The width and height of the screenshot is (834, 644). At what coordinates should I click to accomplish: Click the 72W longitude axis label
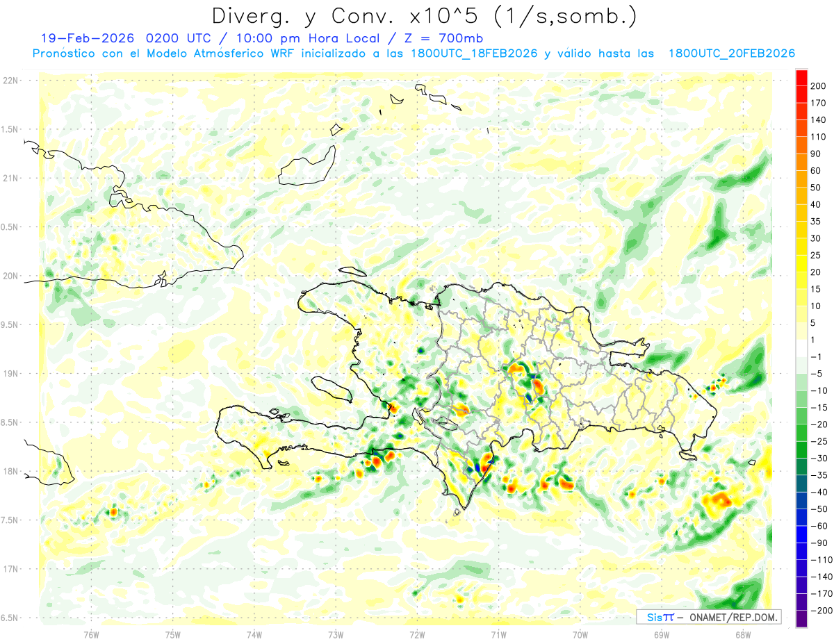click(417, 634)
